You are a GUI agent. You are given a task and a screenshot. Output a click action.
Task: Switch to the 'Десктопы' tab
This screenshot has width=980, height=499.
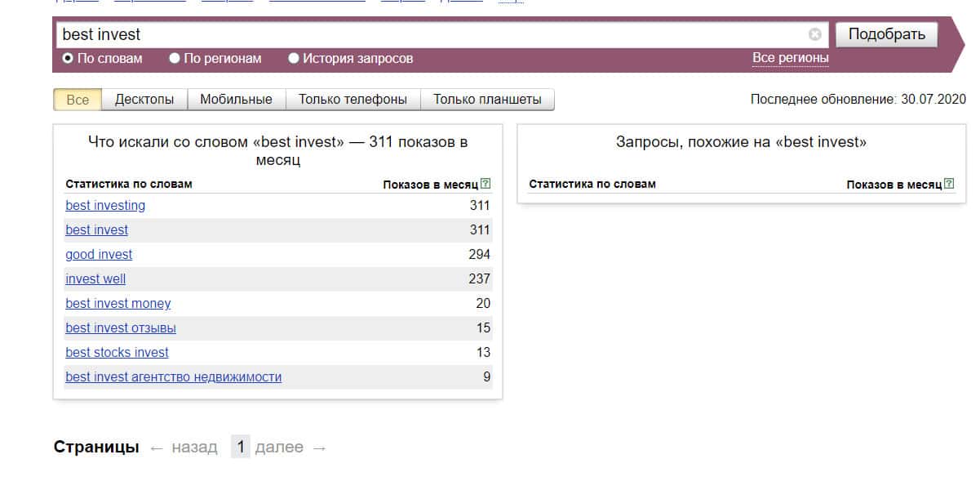click(x=144, y=100)
